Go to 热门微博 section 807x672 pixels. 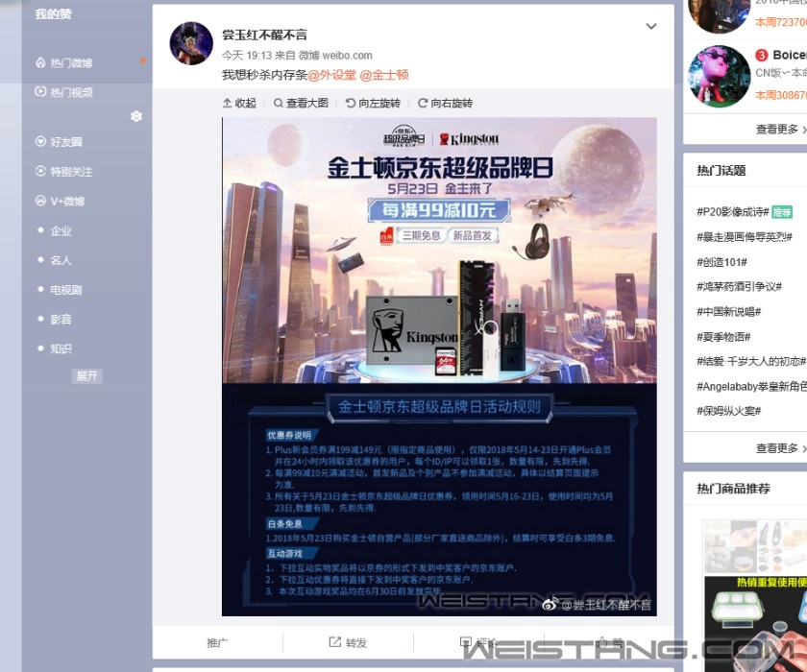click(71, 62)
